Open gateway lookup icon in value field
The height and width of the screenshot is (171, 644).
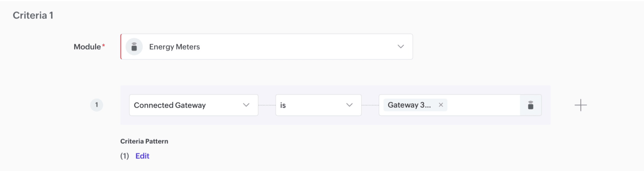(531, 105)
